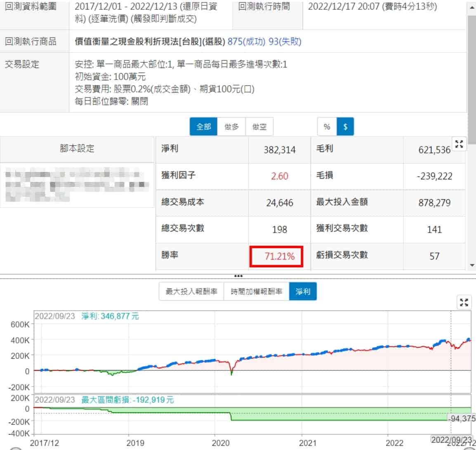This screenshot has height=450, width=476.
Task: Click the highlighted 71.21% win rate value
Action: (x=279, y=256)
